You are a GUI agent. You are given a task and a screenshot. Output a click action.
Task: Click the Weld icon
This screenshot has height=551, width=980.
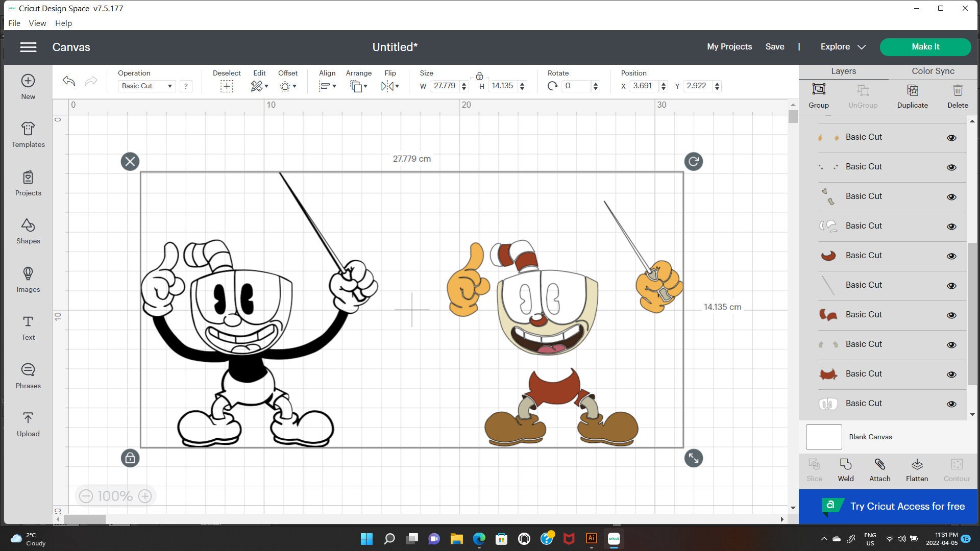click(x=845, y=468)
